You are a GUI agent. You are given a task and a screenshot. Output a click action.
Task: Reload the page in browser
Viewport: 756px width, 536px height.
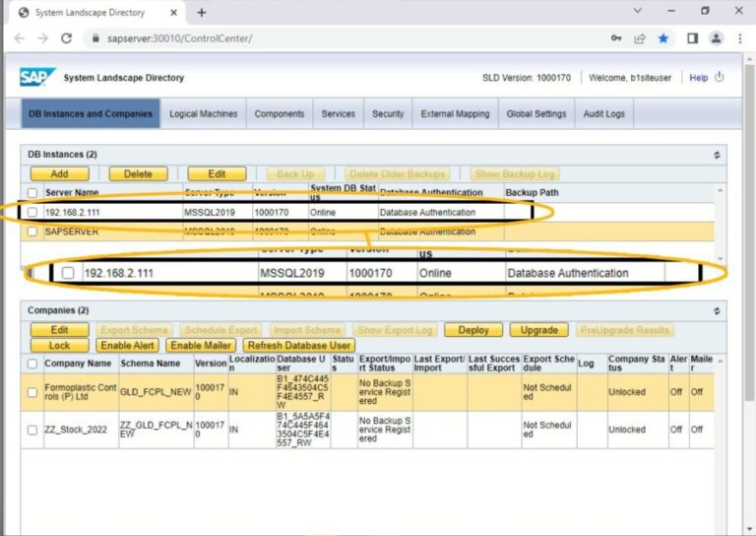tap(67, 38)
